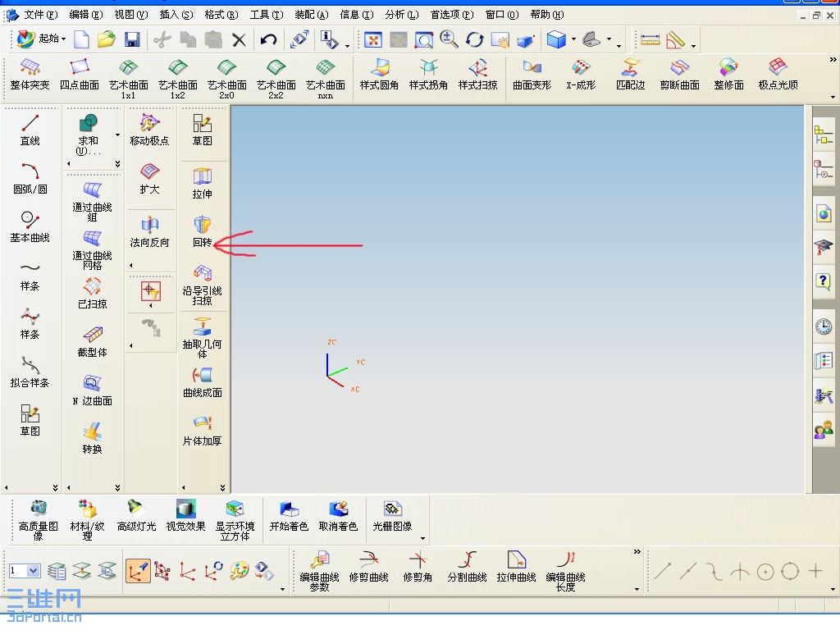Open the 基本曲线 basic curve tool
The height and width of the screenshot is (630, 840).
[30, 227]
